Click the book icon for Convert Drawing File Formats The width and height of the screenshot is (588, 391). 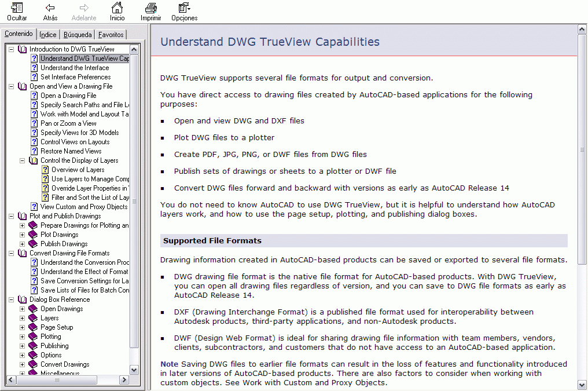coord(23,253)
